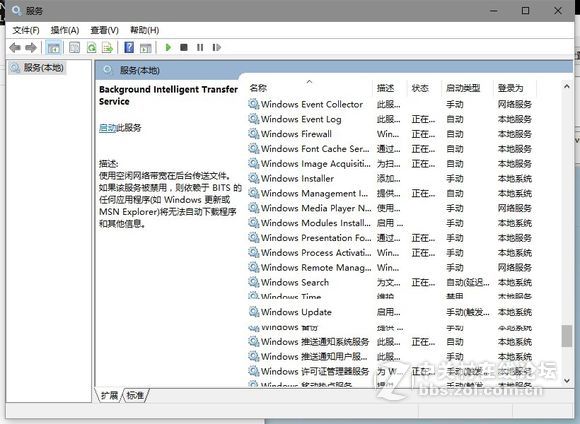Click gear icon of Windows Font Cache Service
The height and width of the screenshot is (424, 580).
[253, 148]
